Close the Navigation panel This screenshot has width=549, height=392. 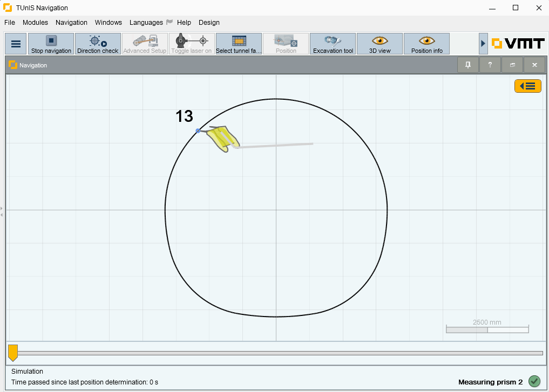(534, 65)
